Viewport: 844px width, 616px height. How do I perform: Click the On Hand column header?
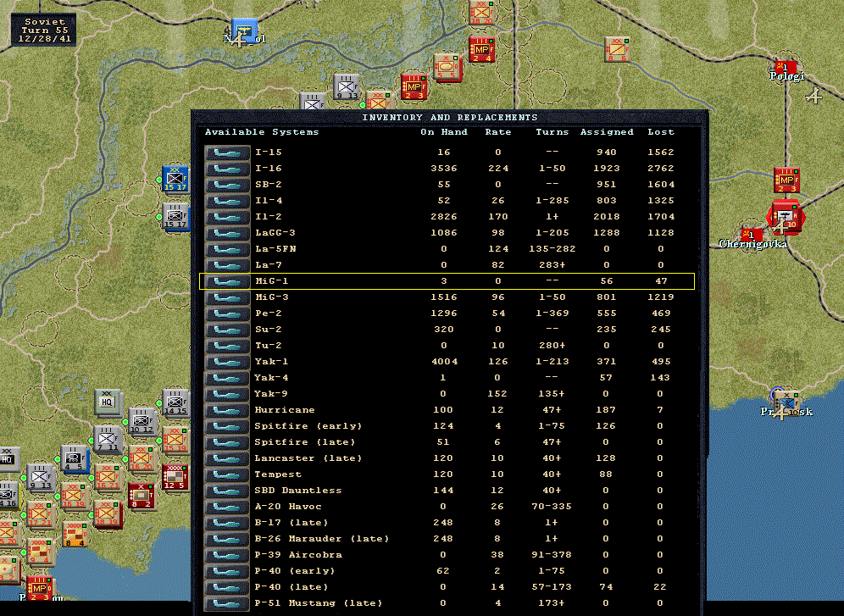pyautogui.click(x=444, y=132)
